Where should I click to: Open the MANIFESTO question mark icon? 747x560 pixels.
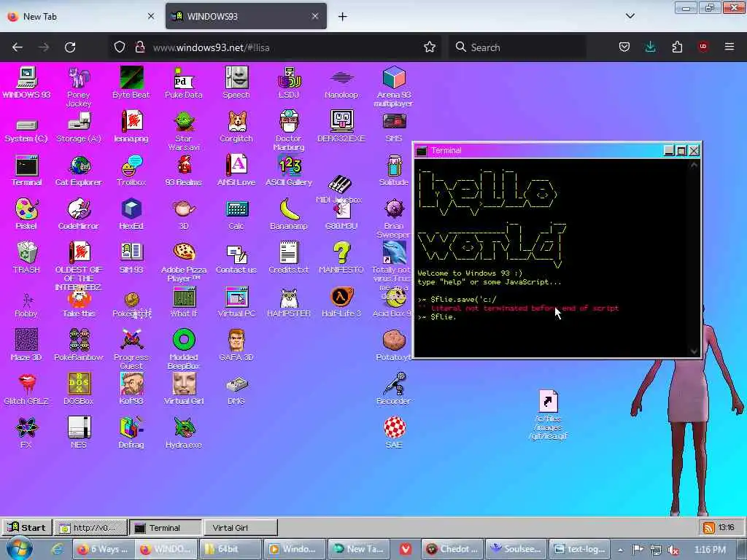click(x=341, y=257)
